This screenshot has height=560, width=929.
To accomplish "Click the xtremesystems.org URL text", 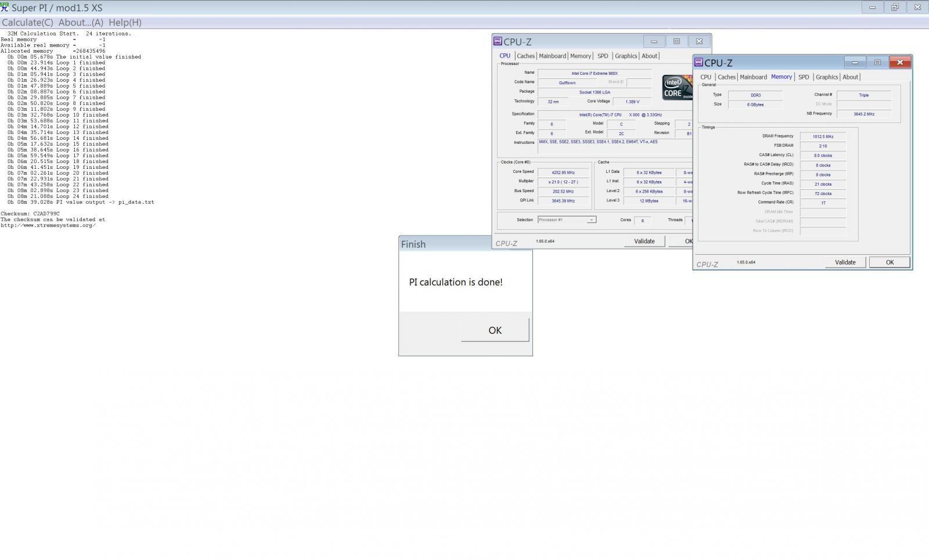I will pos(48,225).
